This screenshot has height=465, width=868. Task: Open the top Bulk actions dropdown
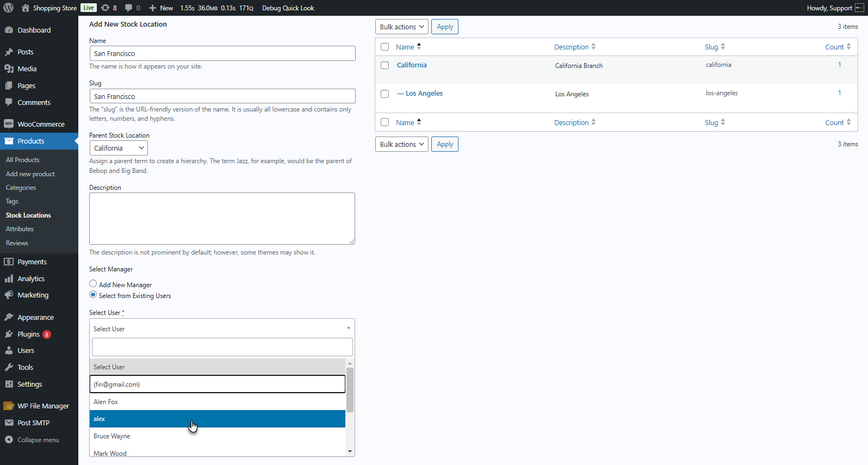[402, 27]
